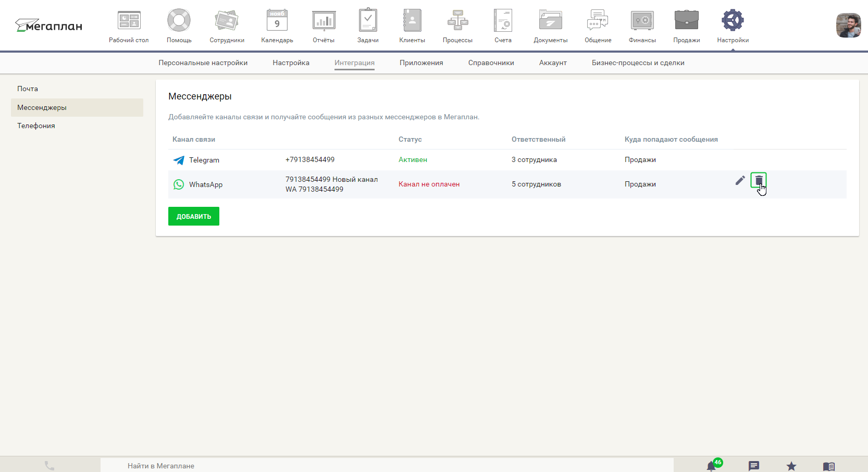Open the Processes flowchart icon
The height and width of the screenshot is (472, 868).
[x=457, y=21]
